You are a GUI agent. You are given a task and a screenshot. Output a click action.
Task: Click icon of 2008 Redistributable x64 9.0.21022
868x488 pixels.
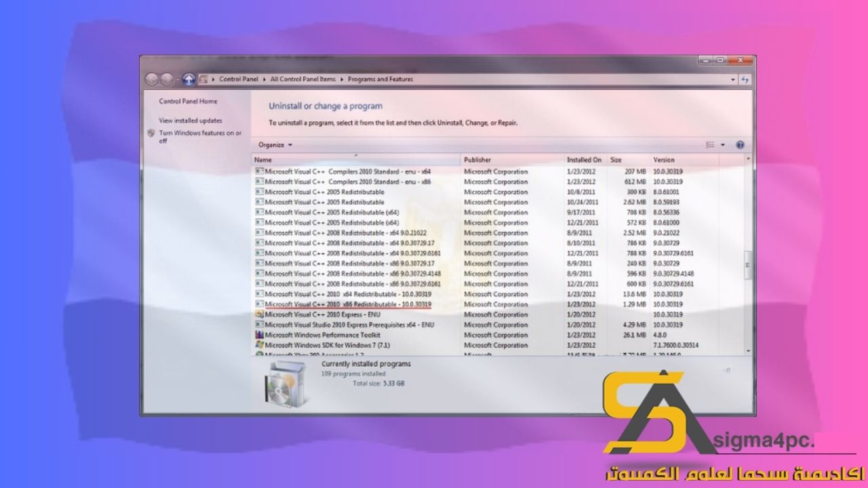(x=259, y=232)
